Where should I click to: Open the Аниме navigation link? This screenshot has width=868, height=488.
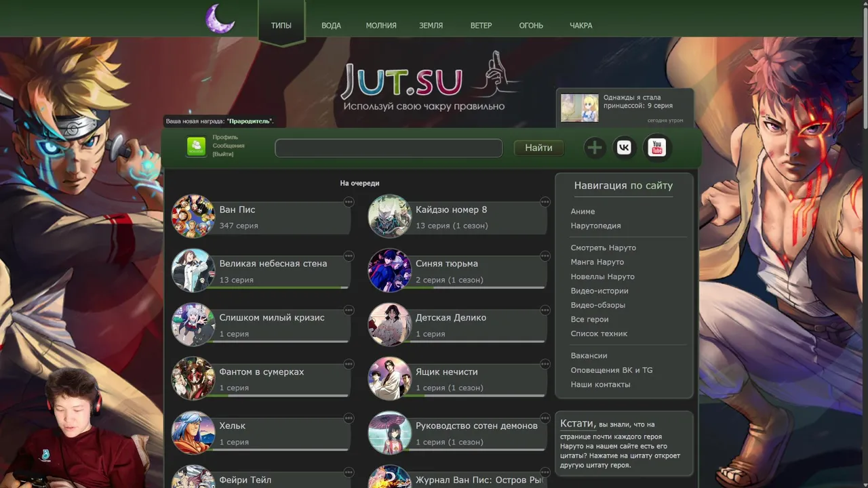click(x=583, y=211)
